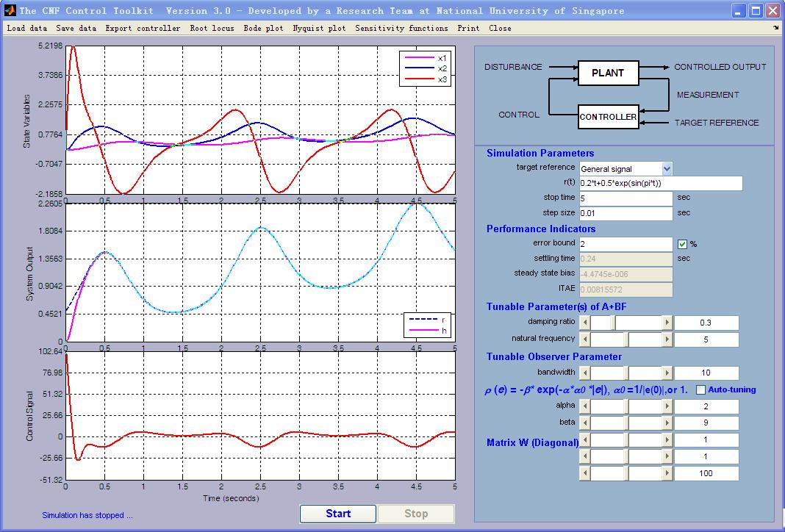Screen dimensions: 785x532
Task: Click the Close menu item
Action: (500, 29)
